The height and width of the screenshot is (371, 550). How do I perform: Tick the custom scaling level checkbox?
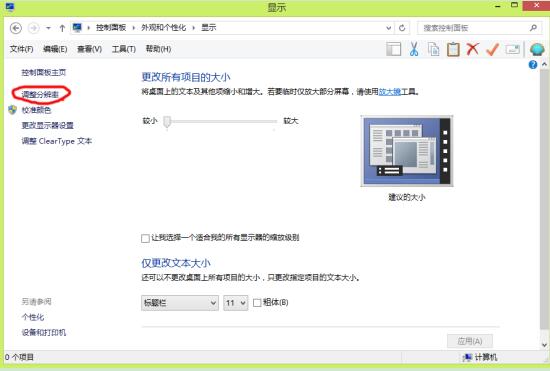pos(145,238)
